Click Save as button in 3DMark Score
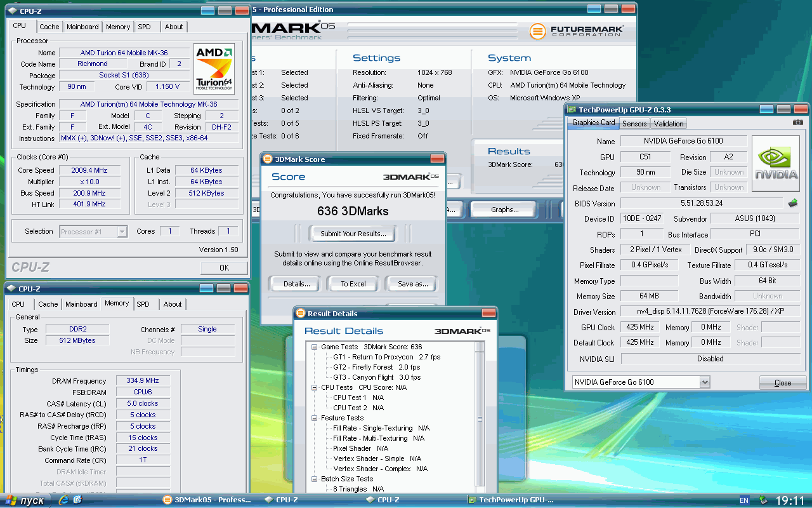812x508 pixels. [x=413, y=284]
